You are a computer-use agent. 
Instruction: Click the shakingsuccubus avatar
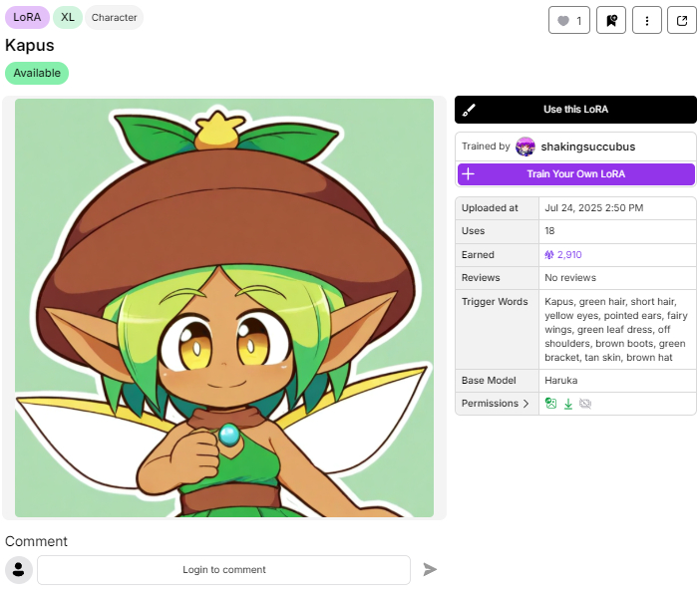pyautogui.click(x=525, y=147)
